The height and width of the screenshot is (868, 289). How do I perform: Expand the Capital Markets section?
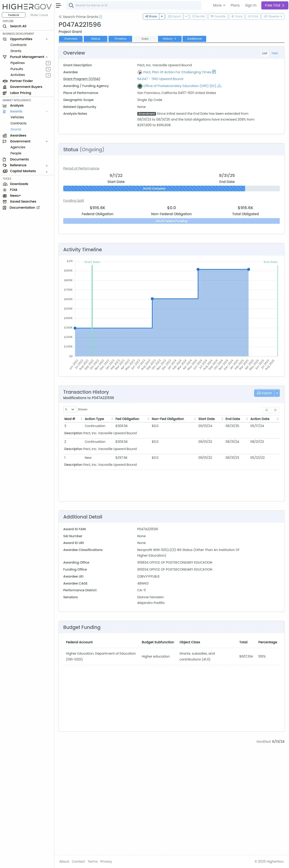pyautogui.click(x=47, y=171)
